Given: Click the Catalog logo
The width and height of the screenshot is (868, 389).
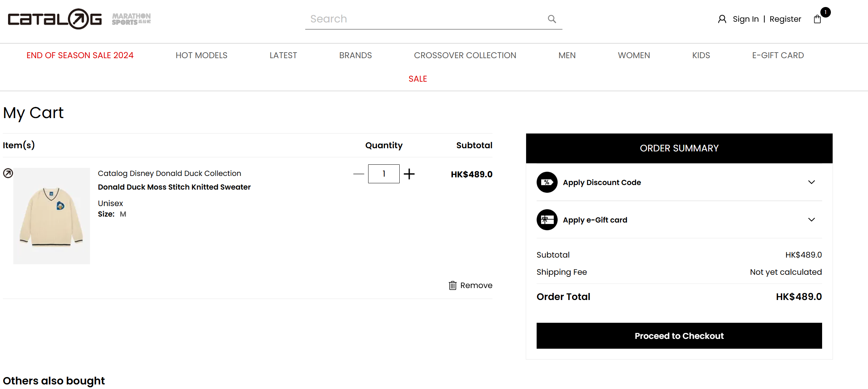Looking at the screenshot, I should (55, 19).
